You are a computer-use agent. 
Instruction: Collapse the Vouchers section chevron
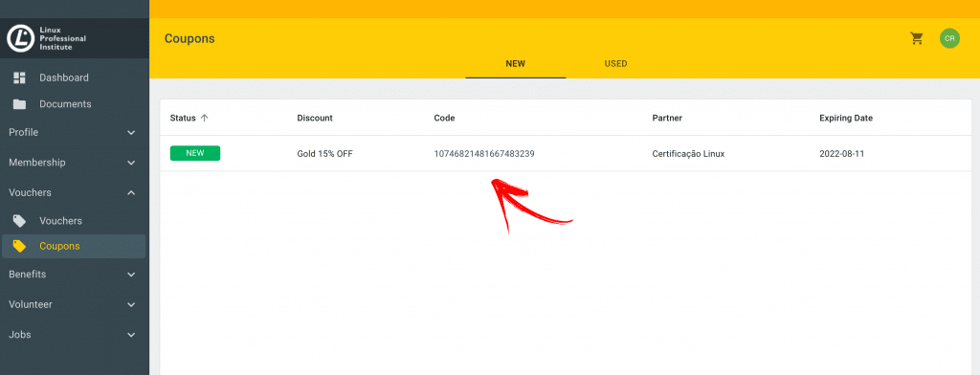point(131,192)
